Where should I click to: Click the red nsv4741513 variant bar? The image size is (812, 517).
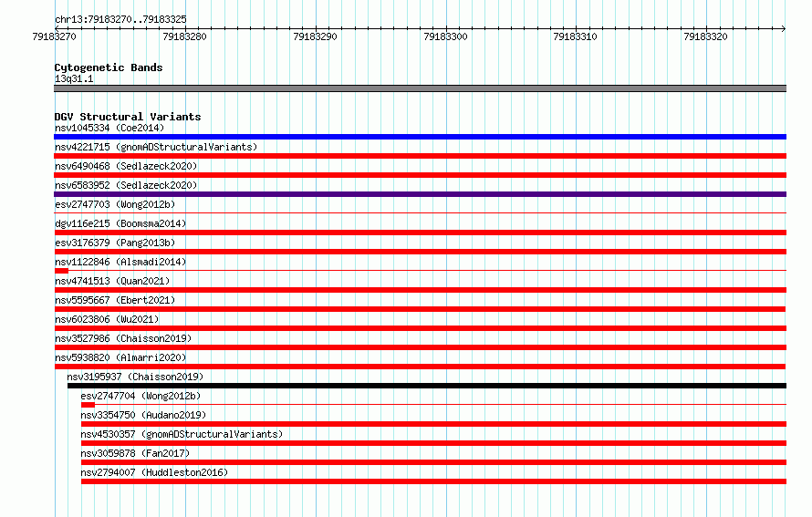pyautogui.click(x=420, y=290)
